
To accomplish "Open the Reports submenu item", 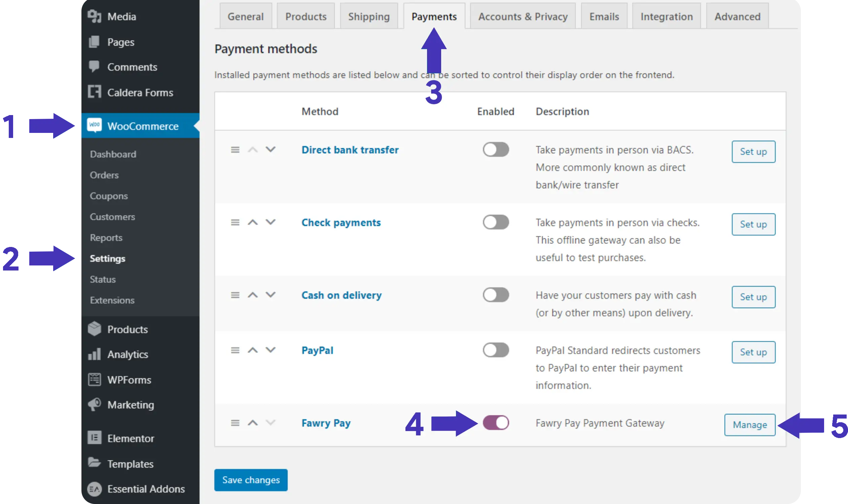I will [x=106, y=238].
